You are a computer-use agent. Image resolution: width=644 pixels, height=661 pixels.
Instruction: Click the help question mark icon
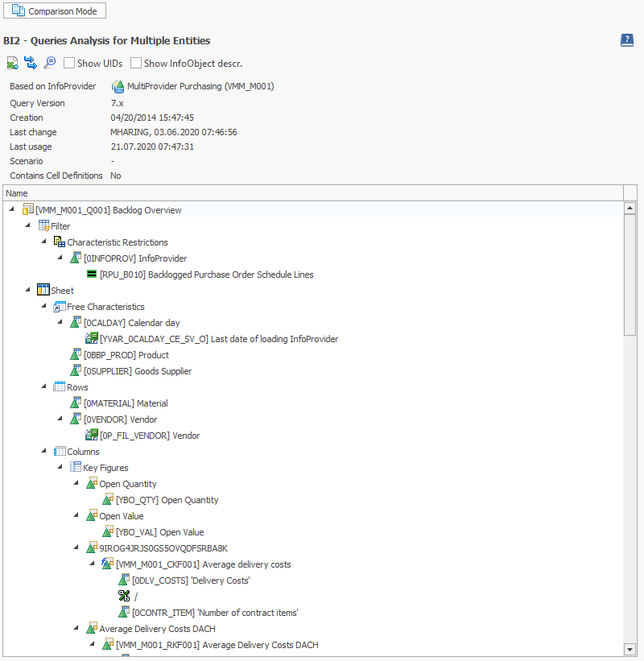(x=627, y=39)
